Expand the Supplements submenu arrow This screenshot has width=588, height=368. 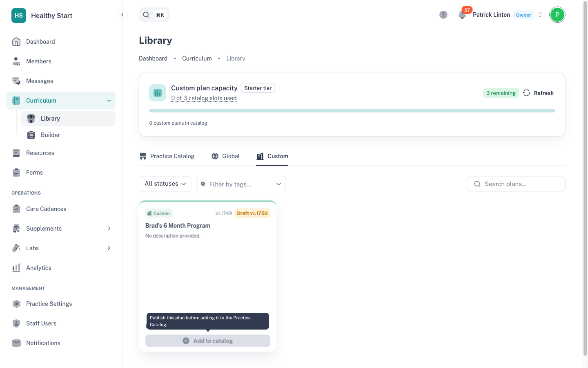click(109, 229)
